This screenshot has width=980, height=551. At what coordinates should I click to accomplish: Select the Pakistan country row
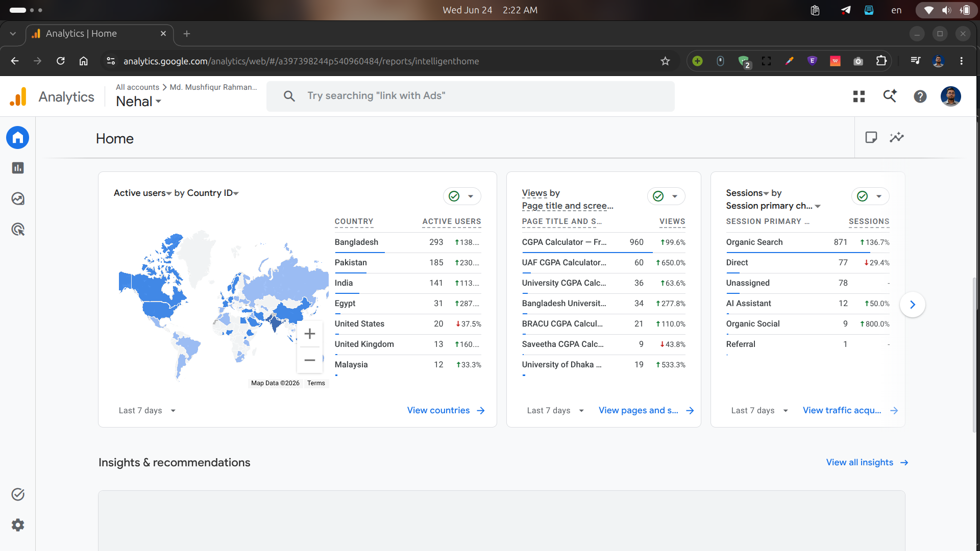coord(408,263)
